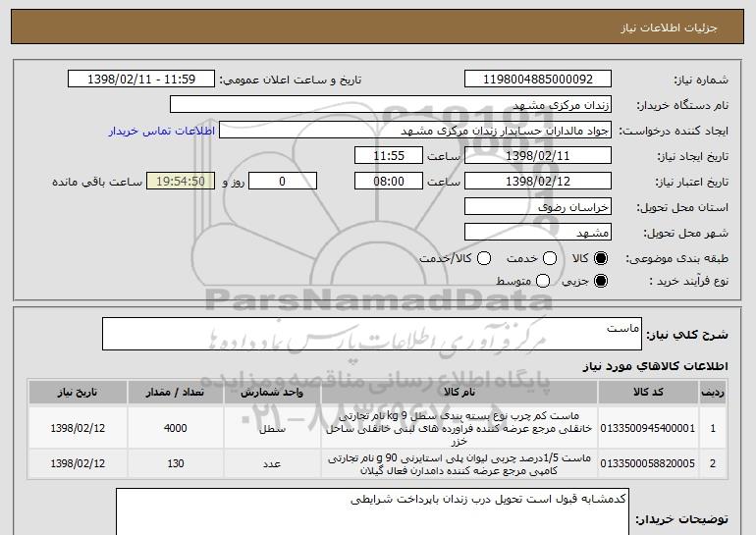This screenshot has width=756, height=535.
Task: Click page header جزئیات اطلاعات نیاز
Action: [669, 27]
